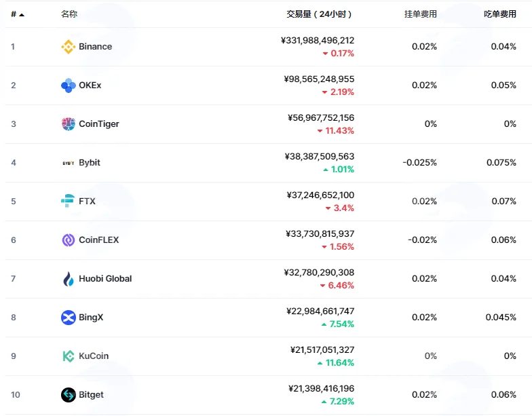Viewport: 532px width, 416px height.
Task: Sort by rank using # arrow
Action: click(18, 14)
